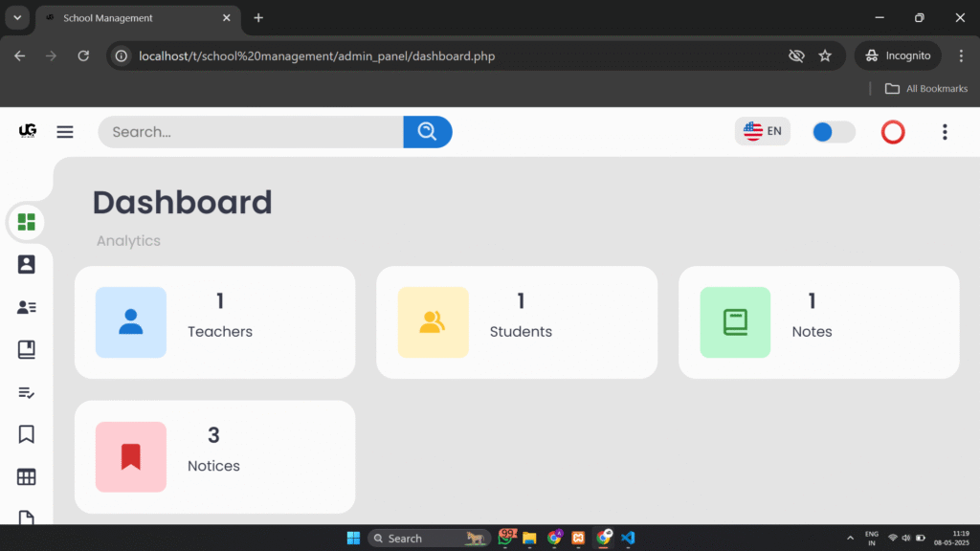The height and width of the screenshot is (551, 980).
Task: Select the dashboard grid icon in sidebar
Action: pos(26,222)
